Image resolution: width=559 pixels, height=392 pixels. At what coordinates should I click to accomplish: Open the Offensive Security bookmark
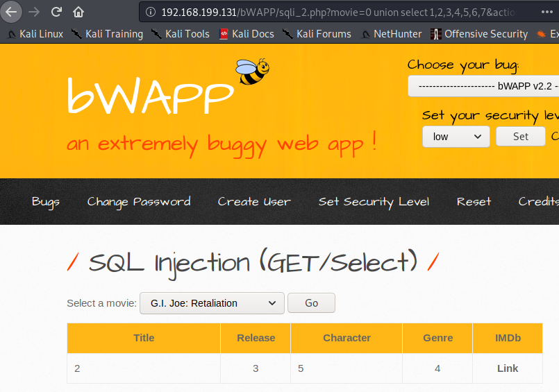tap(479, 34)
